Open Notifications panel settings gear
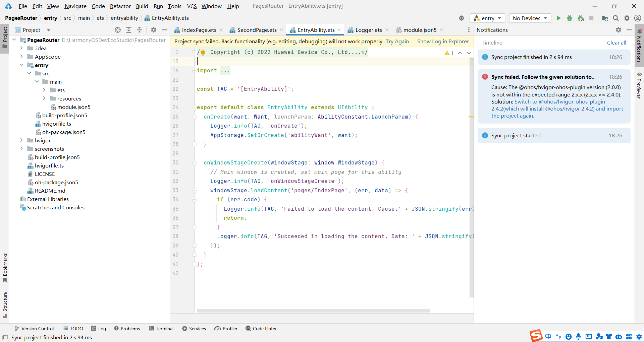 coord(619,30)
